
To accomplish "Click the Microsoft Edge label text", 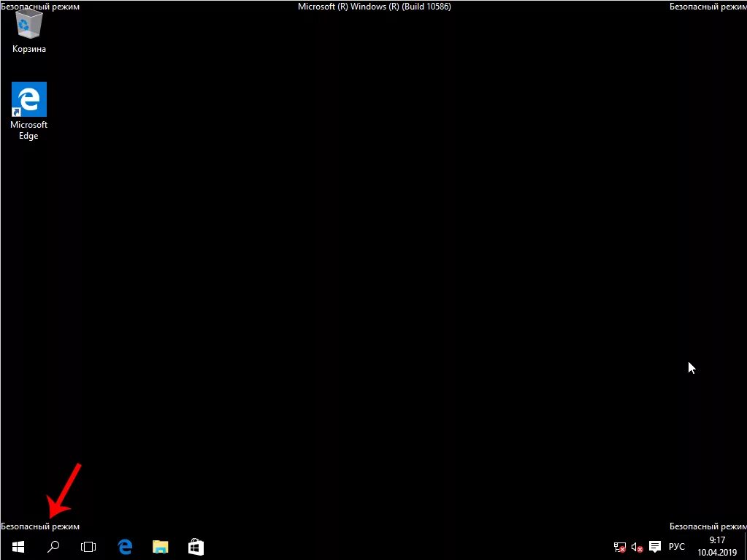I will point(29,130).
